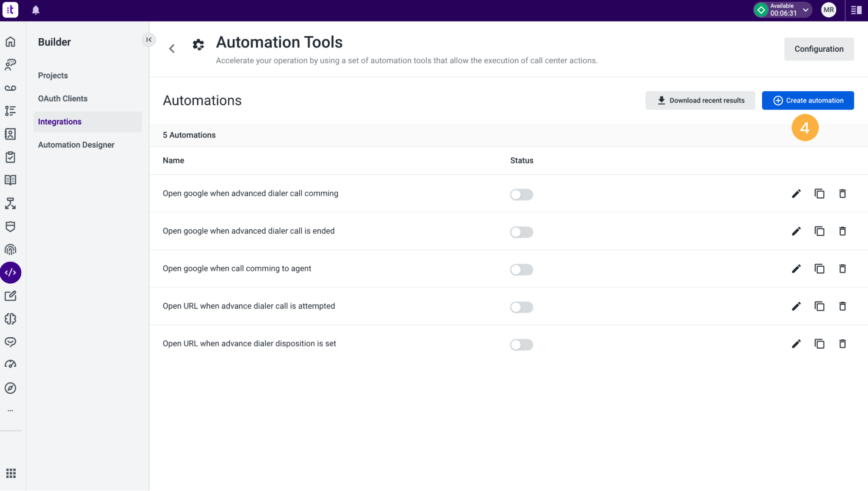Delete 'Open google when advanced dialer call is ended'
This screenshot has height=491, width=868.
(842, 231)
